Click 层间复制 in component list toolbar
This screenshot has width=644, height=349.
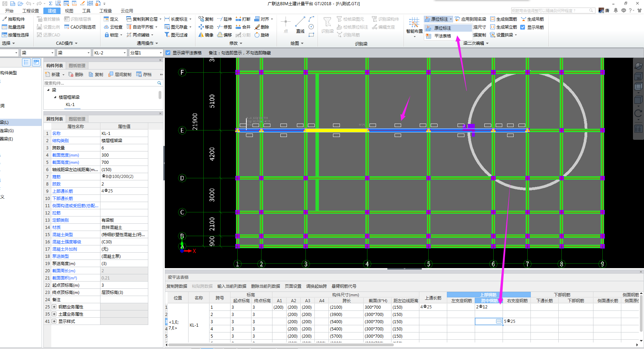pyautogui.click(x=120, y=75)
